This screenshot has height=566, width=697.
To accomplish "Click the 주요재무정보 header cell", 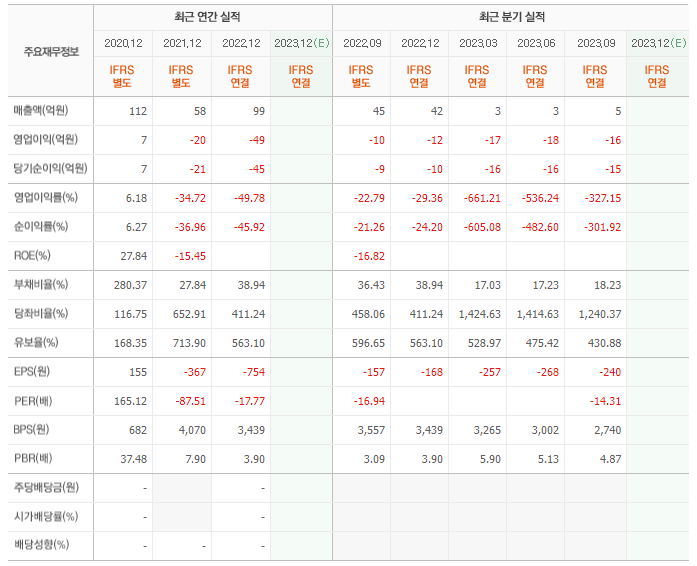I will 51,52.
